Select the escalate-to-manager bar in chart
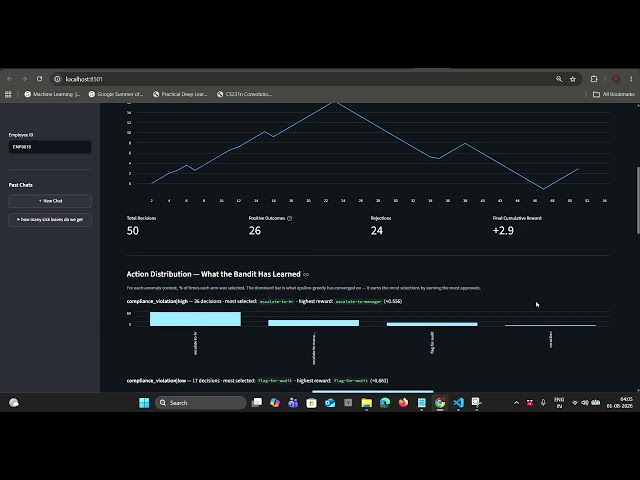The height and width of the screenshot is (480, 640). pos(313,323)
